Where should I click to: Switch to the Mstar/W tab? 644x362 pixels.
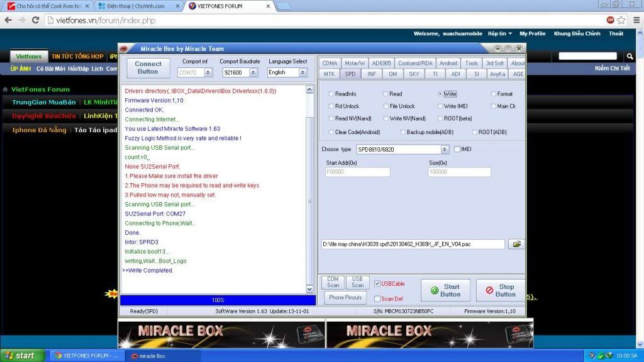(x=355, y=63)
